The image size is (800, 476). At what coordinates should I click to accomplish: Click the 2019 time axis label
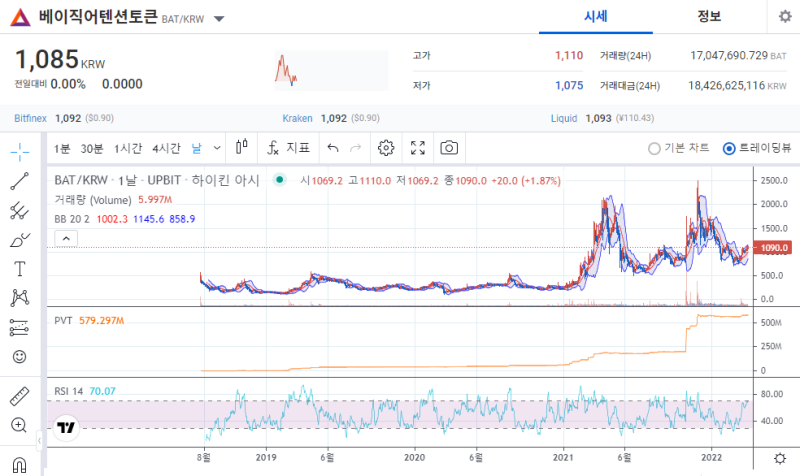click(266, 458)
